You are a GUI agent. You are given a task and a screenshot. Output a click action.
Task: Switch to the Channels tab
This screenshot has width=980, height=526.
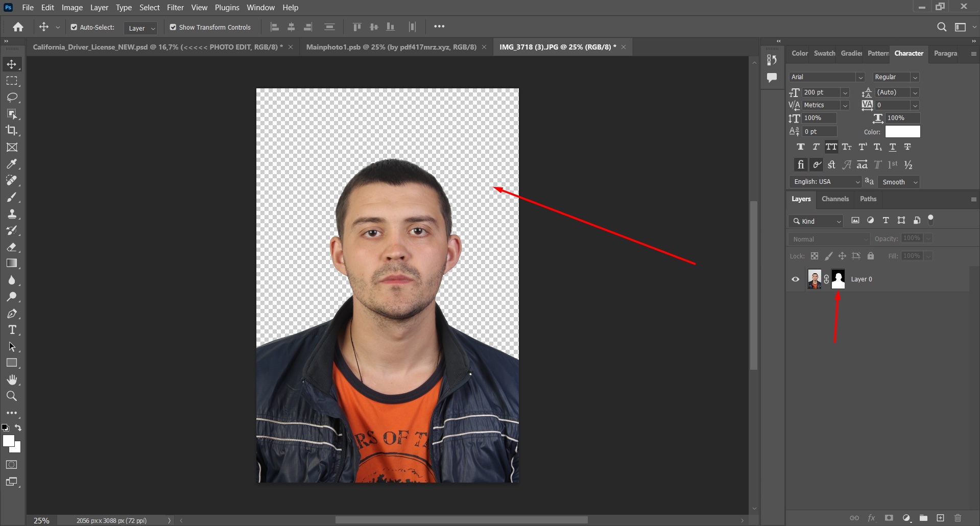coord(835,199)
